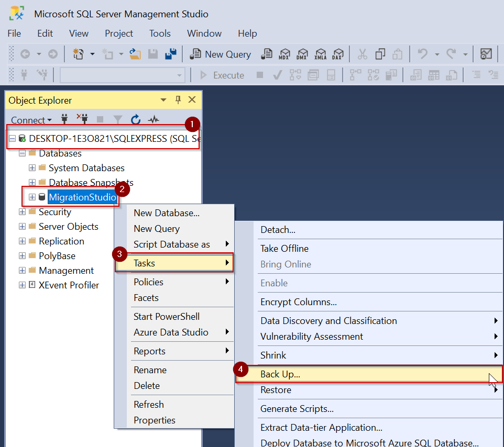
Task: Expand the Management folder
Action: [22, 271]
